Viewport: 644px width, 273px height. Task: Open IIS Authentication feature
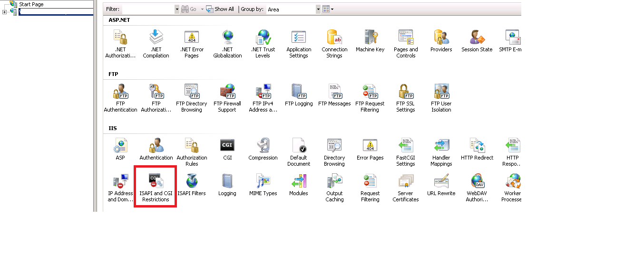pos(156,149)
